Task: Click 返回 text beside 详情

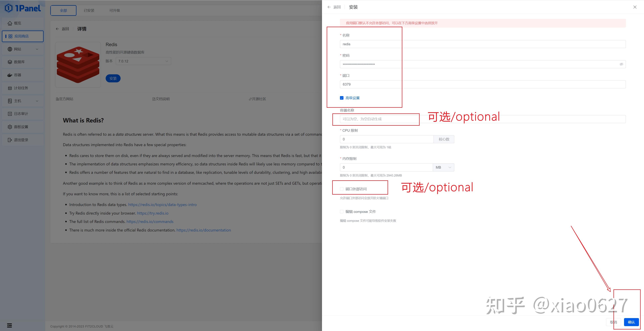Action: pos(65,29)
